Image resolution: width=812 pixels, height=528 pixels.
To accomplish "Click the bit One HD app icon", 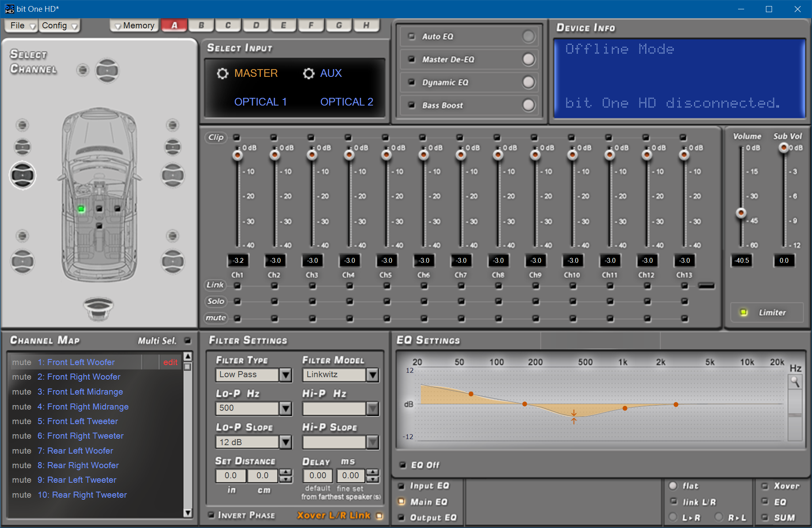I will [9, 9].
